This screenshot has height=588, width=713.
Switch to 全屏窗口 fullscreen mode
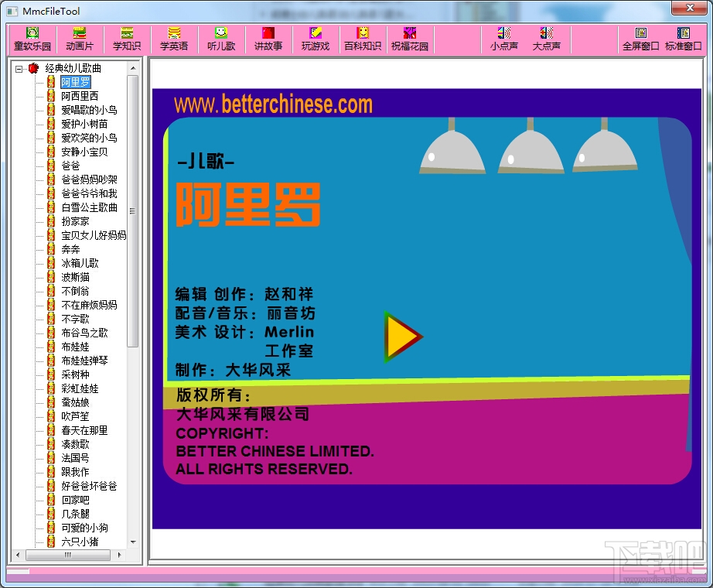[x=641, y=39]
